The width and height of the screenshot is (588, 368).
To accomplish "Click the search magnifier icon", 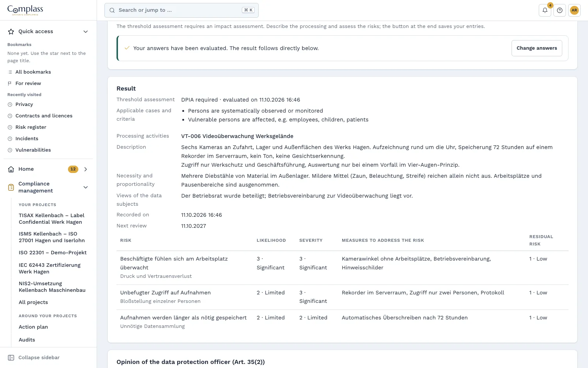I will tap(112, 10).
